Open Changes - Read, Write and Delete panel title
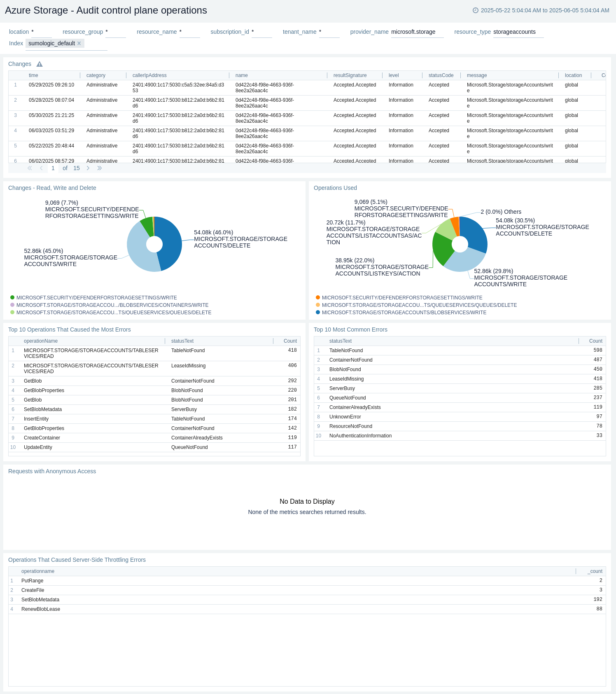This screenshot has height=694, width=616. [x=52, y=188]
